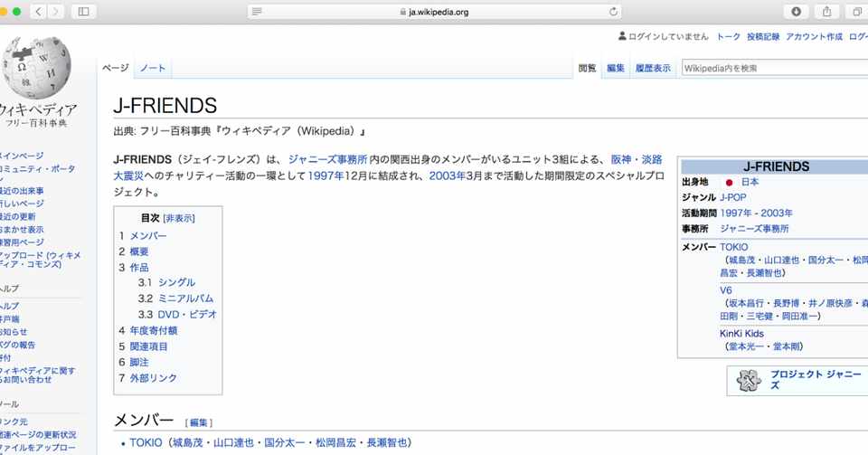Open the 最近の出来事 sidebar link
This screenshot has height=455, width=868.
click(22, 191)
